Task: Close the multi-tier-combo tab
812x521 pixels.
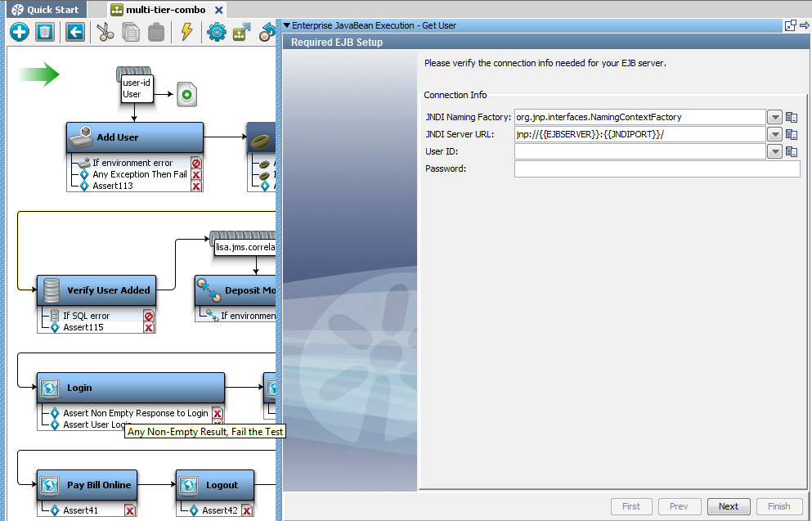Action: tap(219, 10)
